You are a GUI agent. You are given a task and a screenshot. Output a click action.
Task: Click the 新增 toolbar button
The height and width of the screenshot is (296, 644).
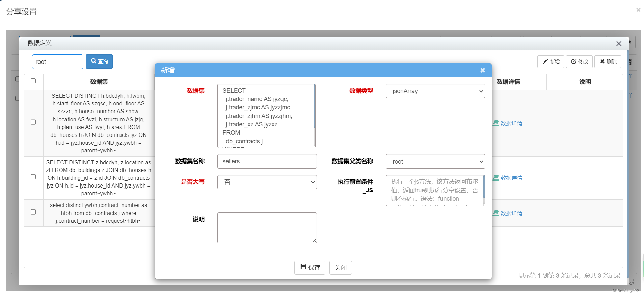[551, 61]
